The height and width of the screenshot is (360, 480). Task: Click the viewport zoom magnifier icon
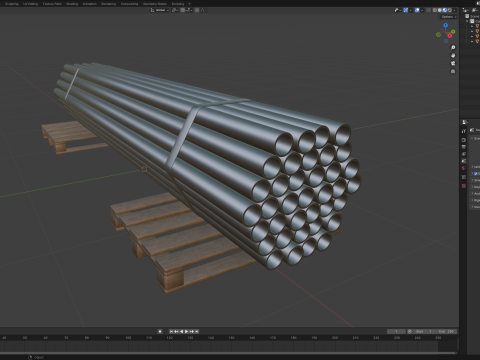point(453,48)
